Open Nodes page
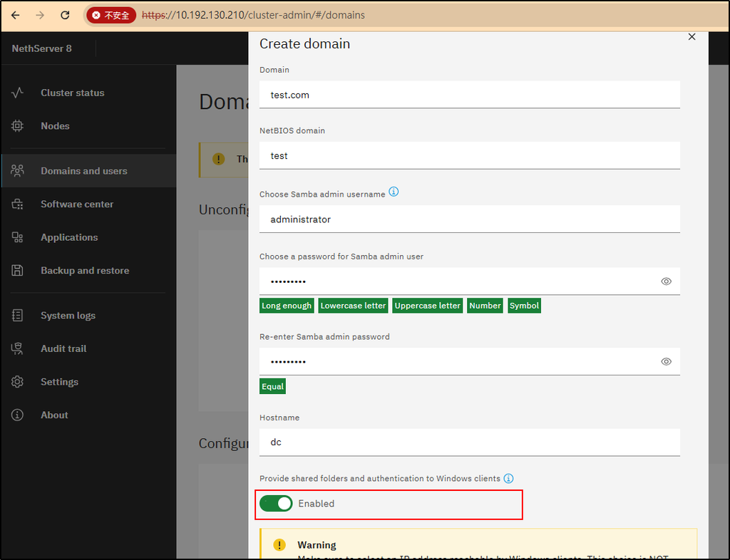730x560 pixels. click(88, 126)
